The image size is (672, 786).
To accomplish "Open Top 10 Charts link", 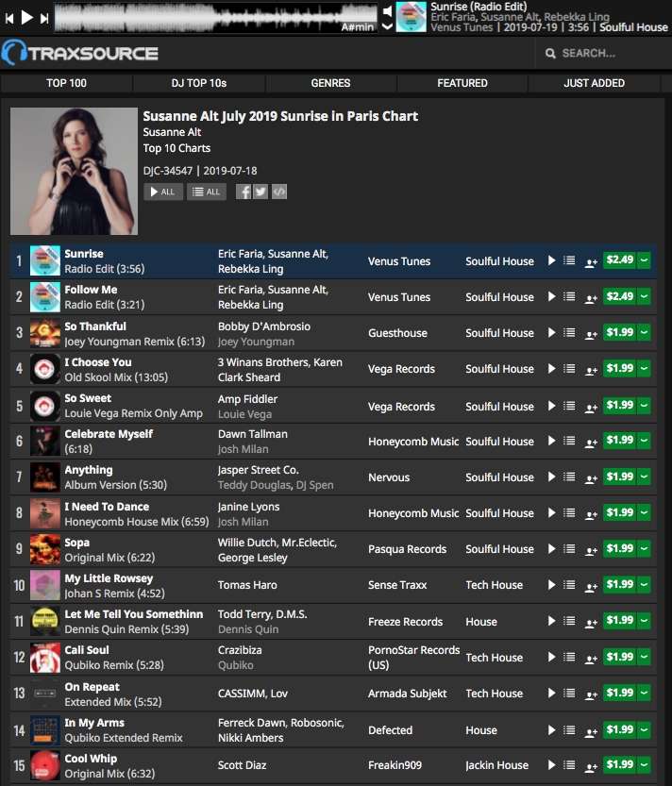I will 176,148.
